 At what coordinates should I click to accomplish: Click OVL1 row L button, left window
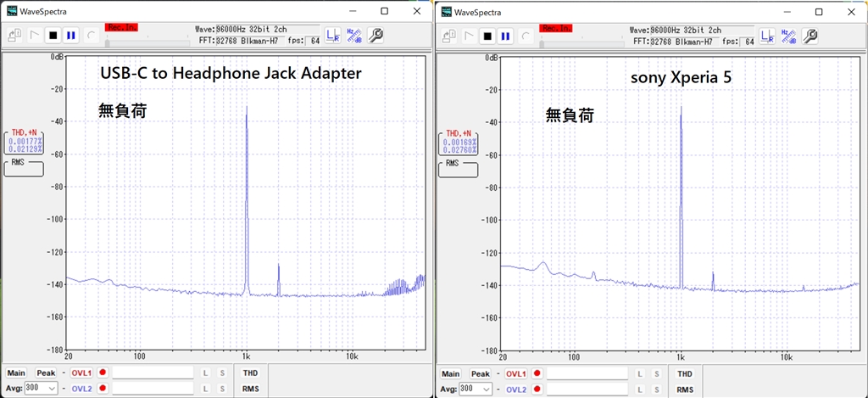coord(205,373)
